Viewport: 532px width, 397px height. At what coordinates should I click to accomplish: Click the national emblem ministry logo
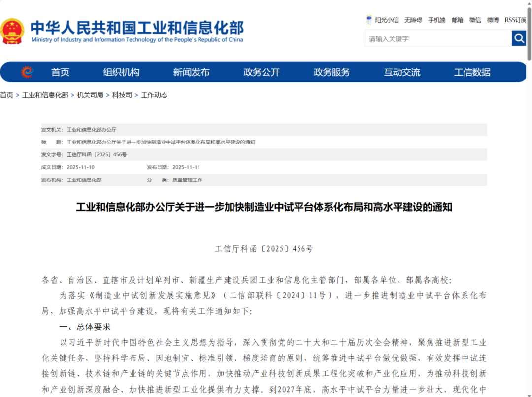13,32
